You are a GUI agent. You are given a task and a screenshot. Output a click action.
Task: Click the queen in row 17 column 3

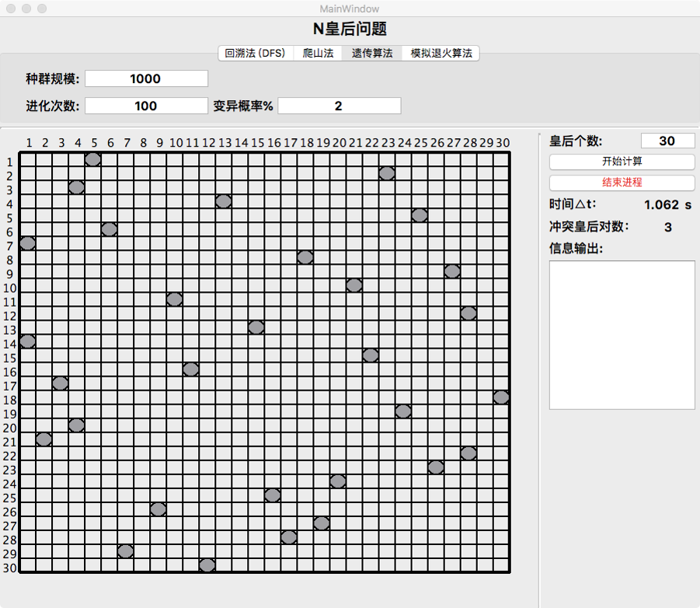pos(61,383)
